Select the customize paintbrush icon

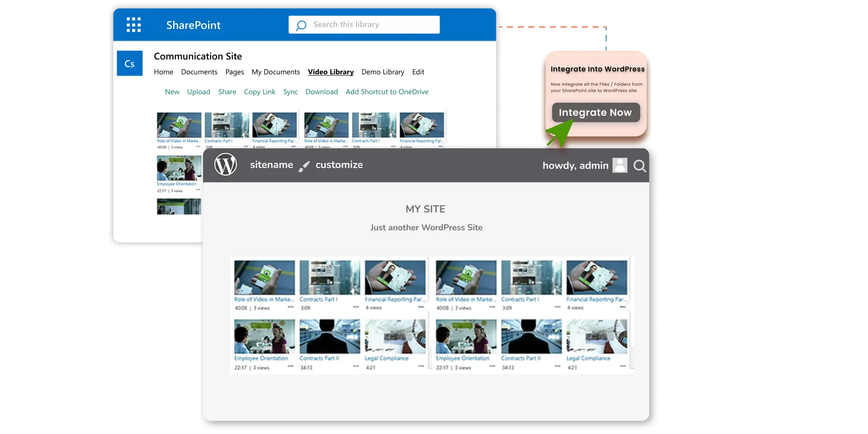point(303,166)
